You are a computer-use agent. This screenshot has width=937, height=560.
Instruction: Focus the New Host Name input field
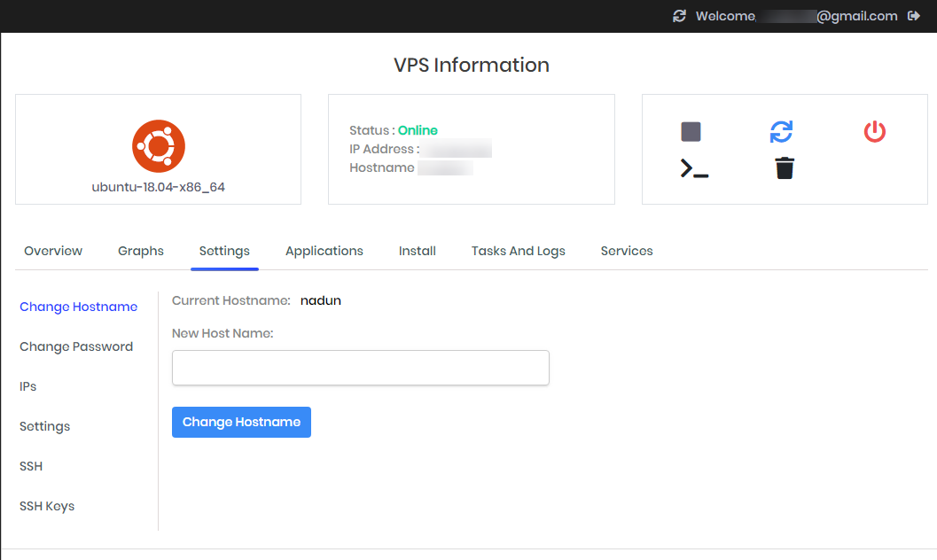click(x=360, y=368)
